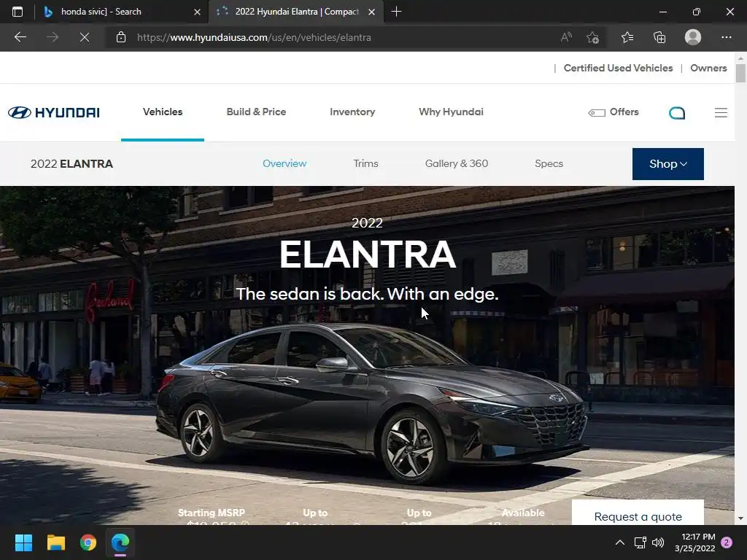Click the page vertical scrollbar thumb
Viewport: 747px width, 560px height.
740,74
